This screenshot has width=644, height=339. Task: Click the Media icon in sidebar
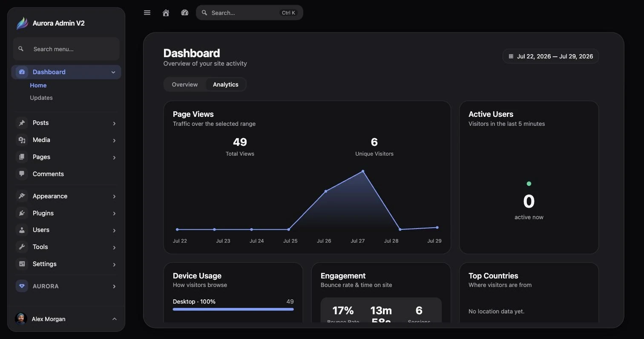tap(22, 140)
